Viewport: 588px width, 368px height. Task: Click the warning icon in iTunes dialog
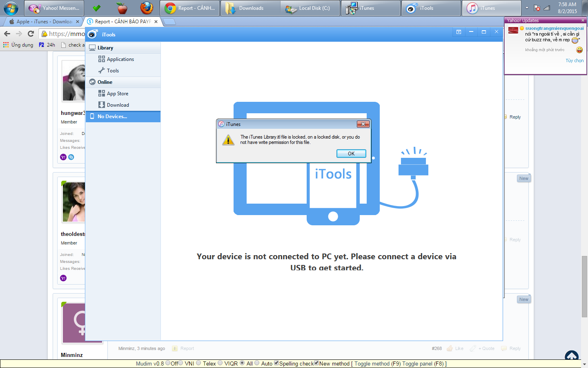228,140
